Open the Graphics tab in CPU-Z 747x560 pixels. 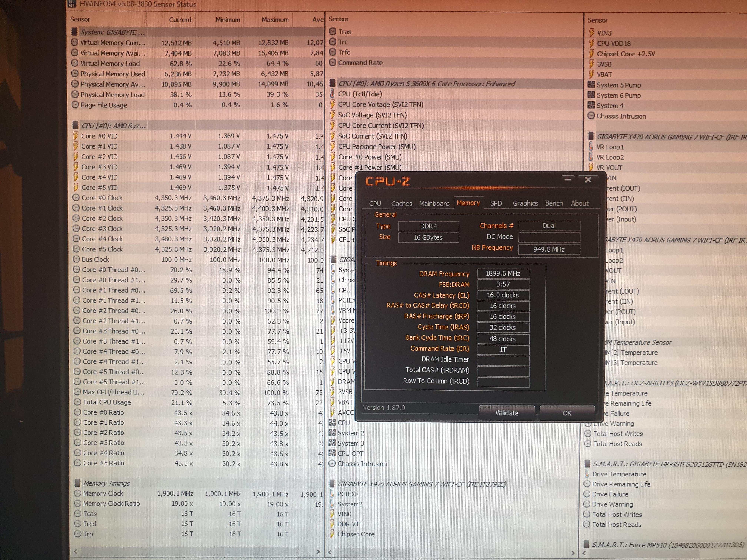click(x=525, y=203)
